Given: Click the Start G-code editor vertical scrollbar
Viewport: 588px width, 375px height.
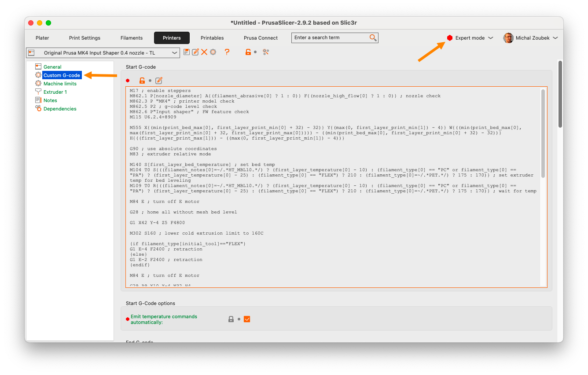Looking at the screenshot, I should tap(543, 133).
